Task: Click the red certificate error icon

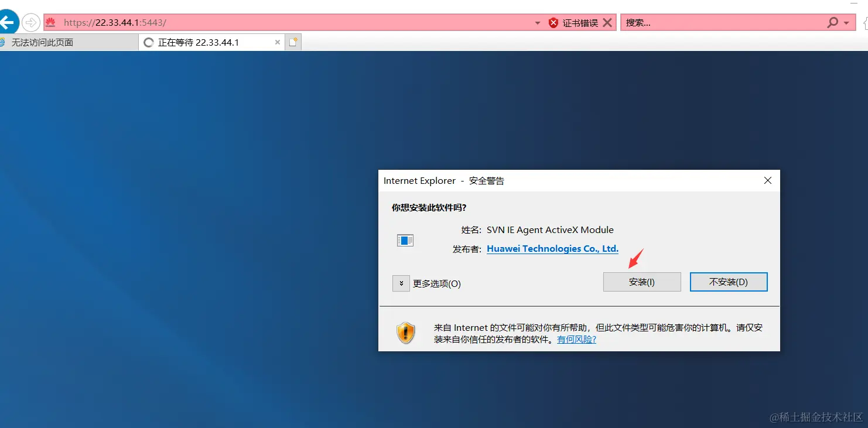Action: 553,23
